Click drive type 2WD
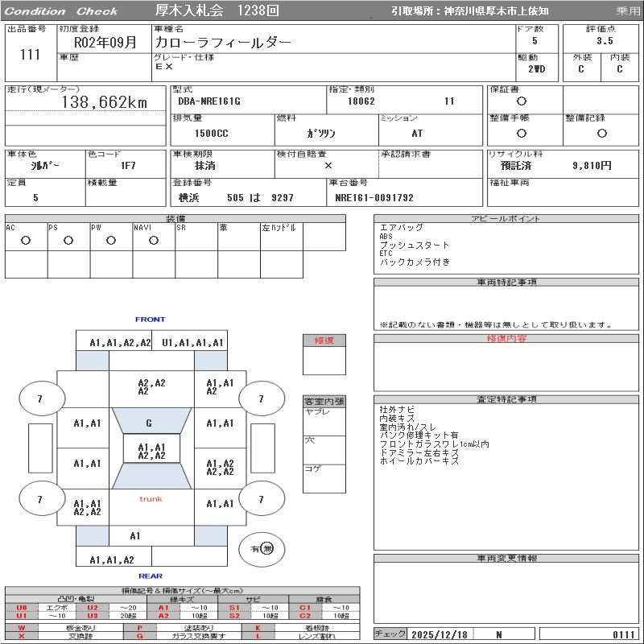Viewport: 644px width, 644px height. [x=536, y=69]
